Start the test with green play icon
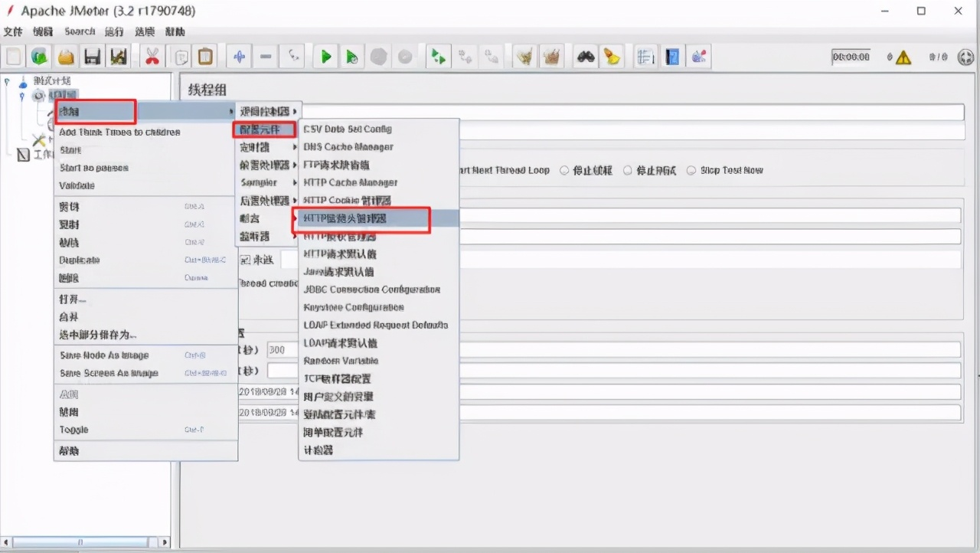This screenshot has height=553, width=980. (326, 57)
